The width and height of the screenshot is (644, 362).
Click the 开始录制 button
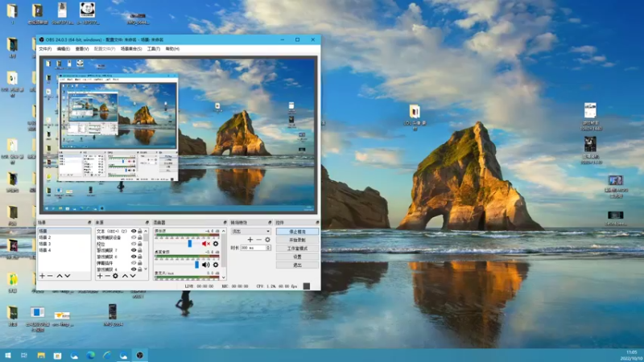pyautogui.click(x=297, y=240)
